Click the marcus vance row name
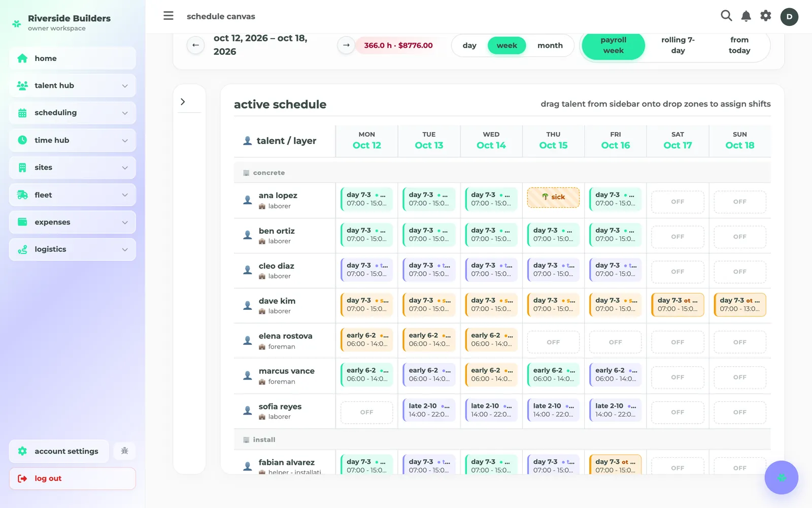Viewport: 812px width, 508px height. pyautogui.click(x=286, y=371)
